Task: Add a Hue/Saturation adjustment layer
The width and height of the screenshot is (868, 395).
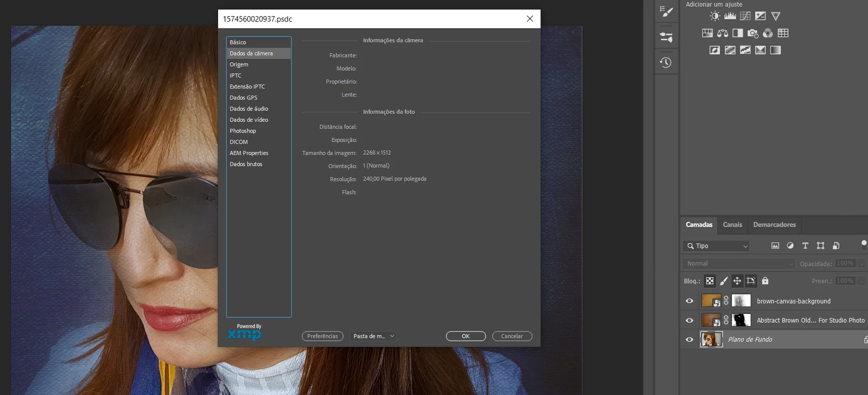Action: (x=707, y=33)
